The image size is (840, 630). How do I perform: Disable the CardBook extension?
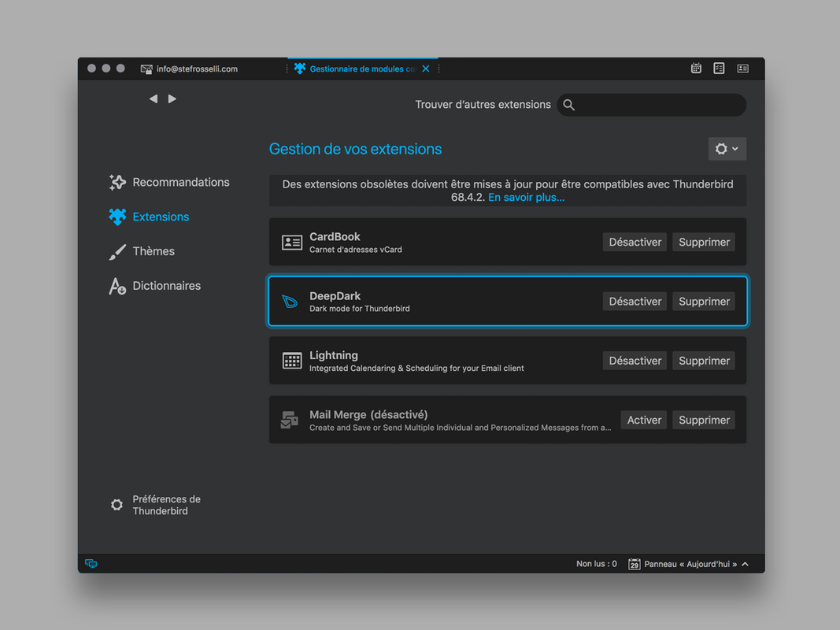coord(635,242)
